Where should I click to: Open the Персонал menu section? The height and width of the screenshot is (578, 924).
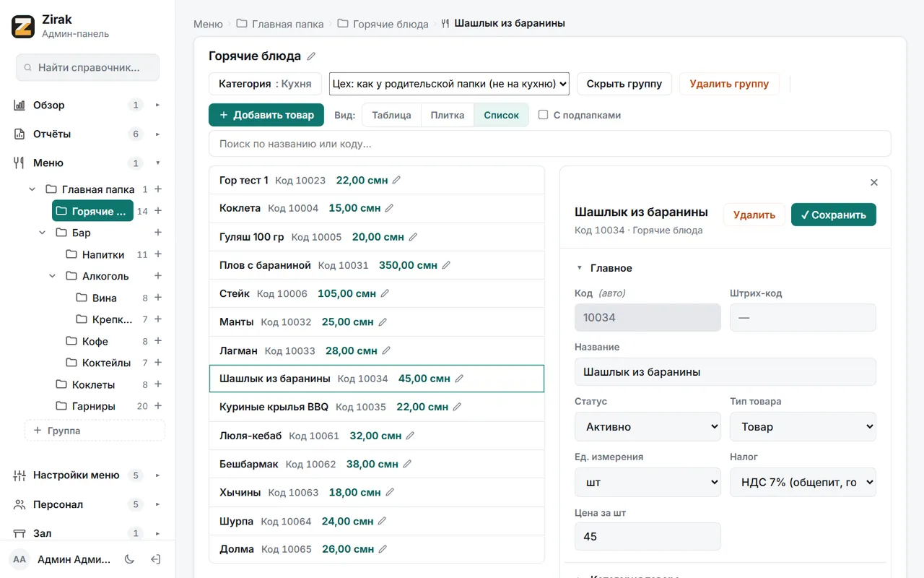tap(87, 504)
